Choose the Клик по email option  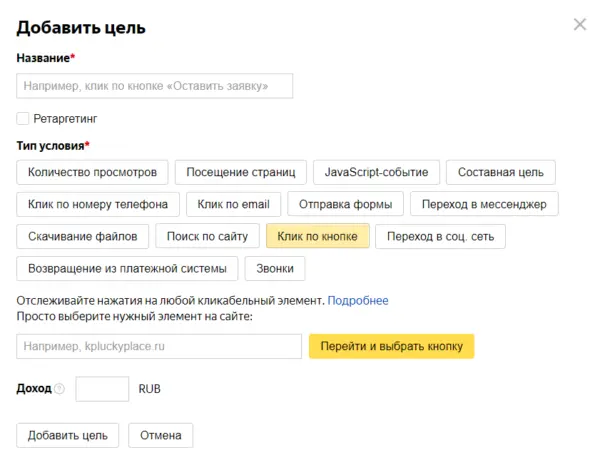(x=233, y=204)
